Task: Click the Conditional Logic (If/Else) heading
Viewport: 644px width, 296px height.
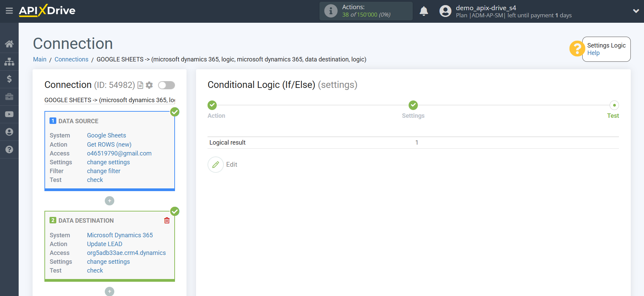Action: 261,85
